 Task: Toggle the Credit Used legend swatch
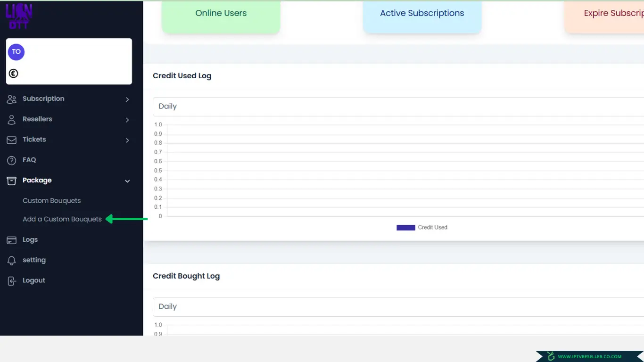click(x=405, y=228)
